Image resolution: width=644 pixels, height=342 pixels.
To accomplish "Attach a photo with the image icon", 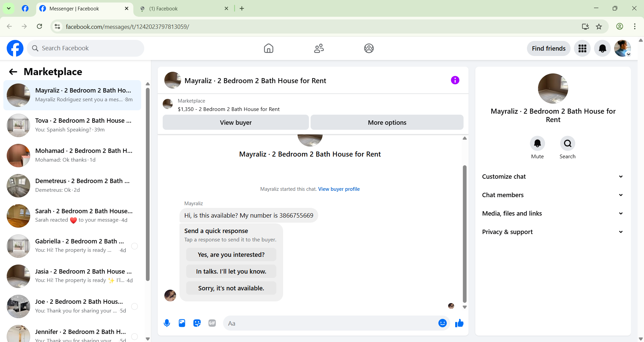I will tap(182, 323).
